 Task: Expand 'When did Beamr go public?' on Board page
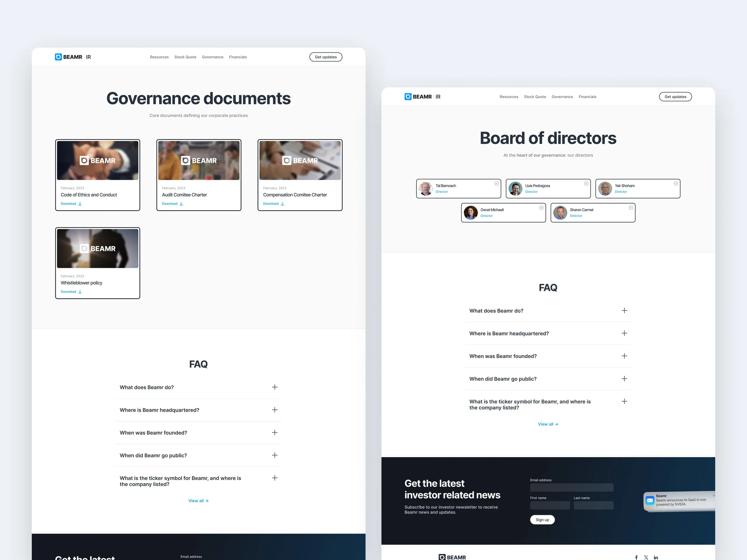(624, 379)
